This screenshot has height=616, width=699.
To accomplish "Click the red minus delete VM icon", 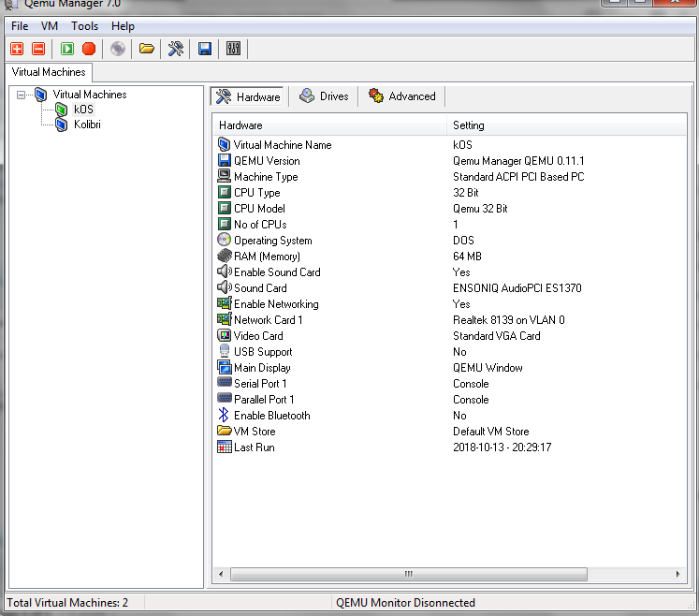I will tap(38, 49).
